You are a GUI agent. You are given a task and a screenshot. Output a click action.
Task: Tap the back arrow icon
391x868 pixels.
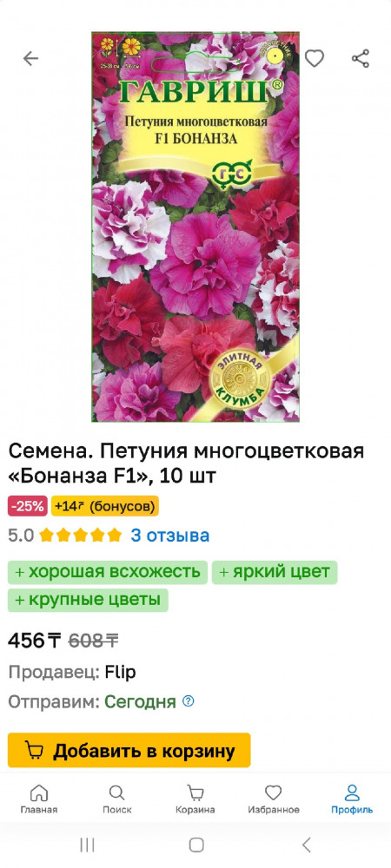coord(30,58)
